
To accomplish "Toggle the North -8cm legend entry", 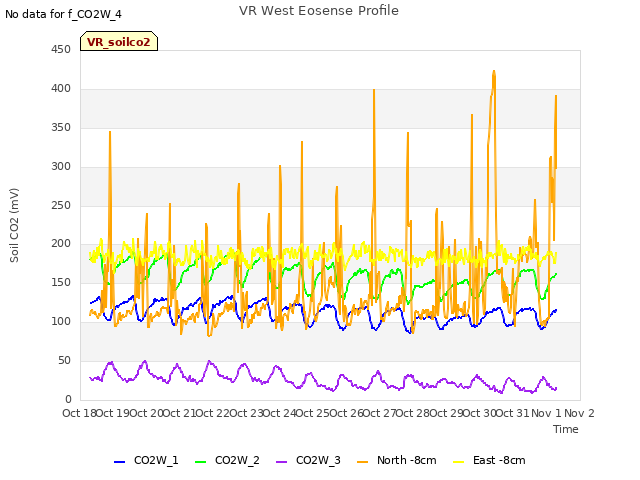I will 396,460.
